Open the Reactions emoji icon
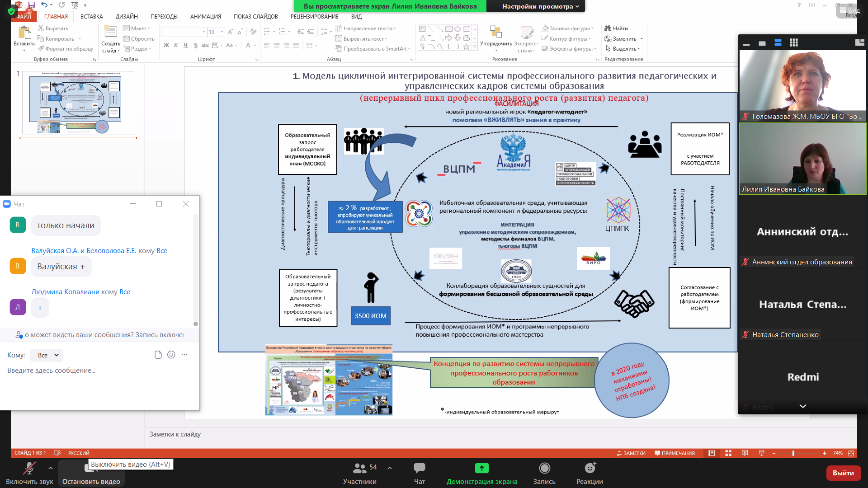Viewport: 868px width, 488px height. (x=590, y=468)
